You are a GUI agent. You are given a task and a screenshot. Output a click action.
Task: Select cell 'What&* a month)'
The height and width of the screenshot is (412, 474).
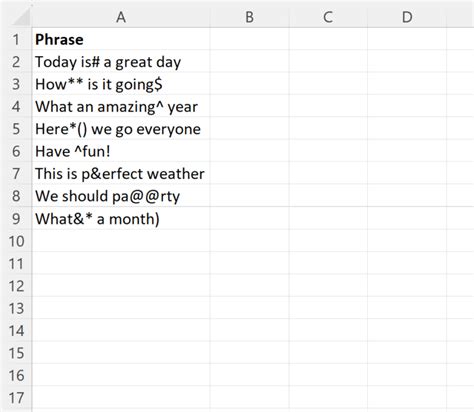pyautogui.click(x=121, y=218)
